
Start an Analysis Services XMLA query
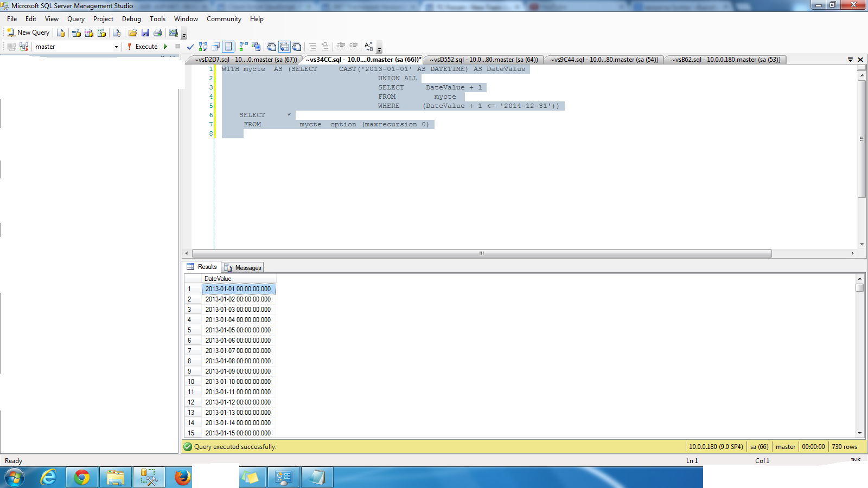click(101, 33)
